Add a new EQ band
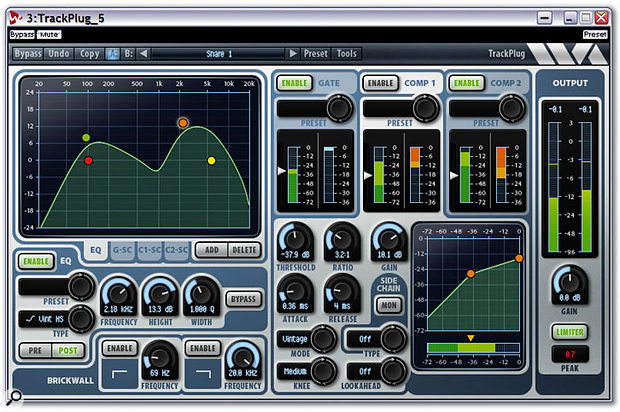Viewport: 620px width, 412px height. point(212,250)
